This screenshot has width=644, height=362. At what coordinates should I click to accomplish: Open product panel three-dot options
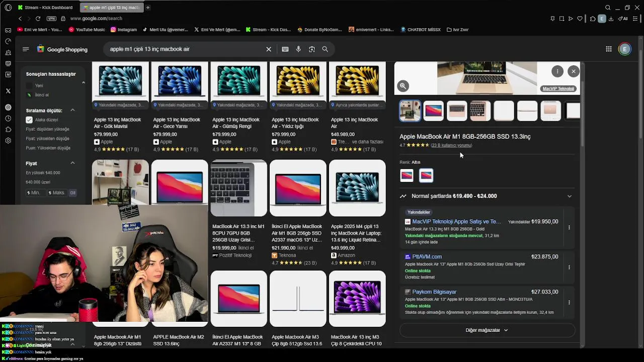pos(557,71)
